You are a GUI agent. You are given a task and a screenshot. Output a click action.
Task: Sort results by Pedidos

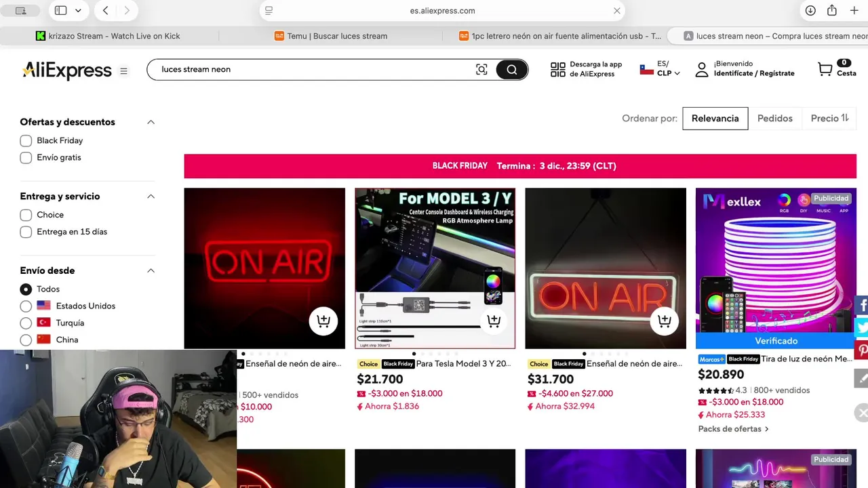click(x=774, y=118)
